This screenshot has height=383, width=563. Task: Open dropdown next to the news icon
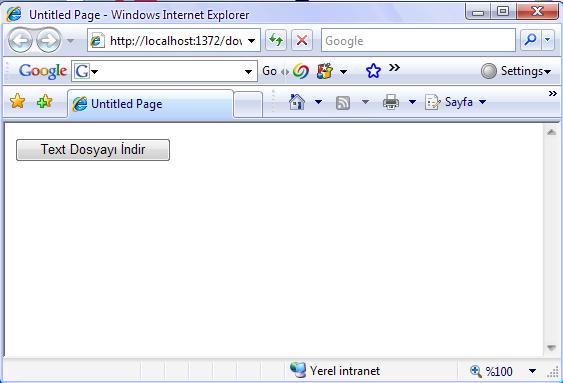(x=344, y=72)
